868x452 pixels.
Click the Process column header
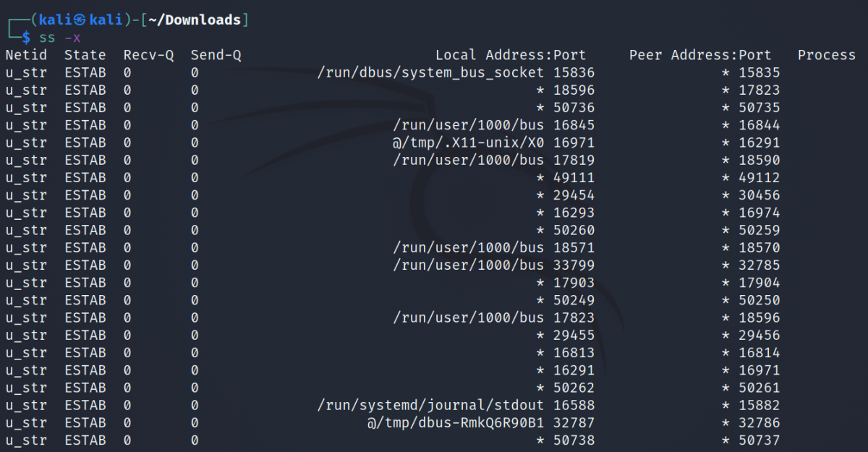click(x=827, y=55)
